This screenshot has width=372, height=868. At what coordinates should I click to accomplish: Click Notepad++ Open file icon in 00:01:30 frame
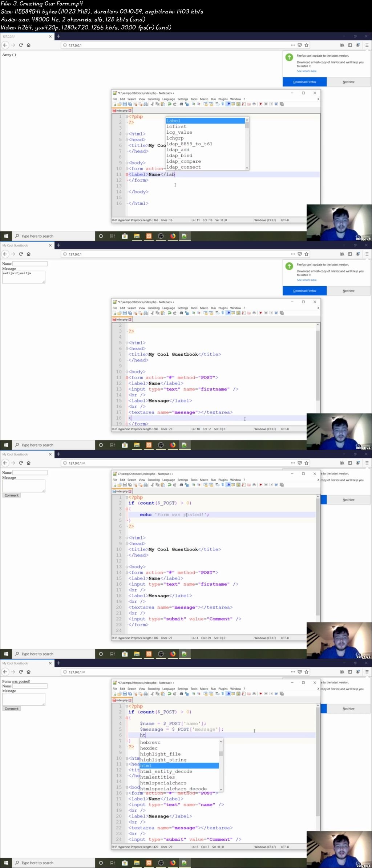119,104
